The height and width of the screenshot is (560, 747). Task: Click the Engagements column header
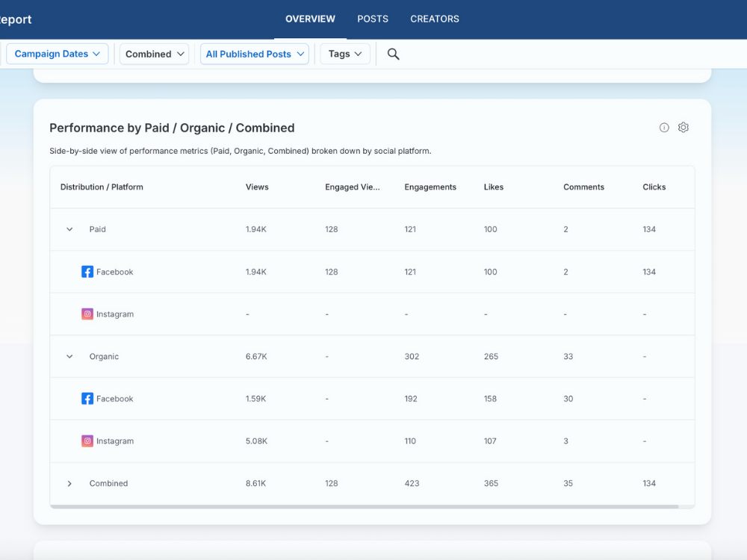(430, 187)
